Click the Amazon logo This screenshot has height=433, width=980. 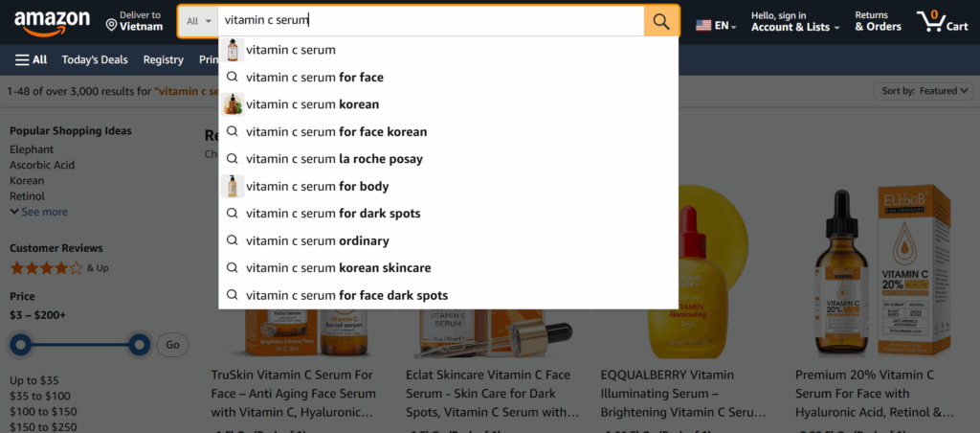pyautogui.click(x=52, y=21)
